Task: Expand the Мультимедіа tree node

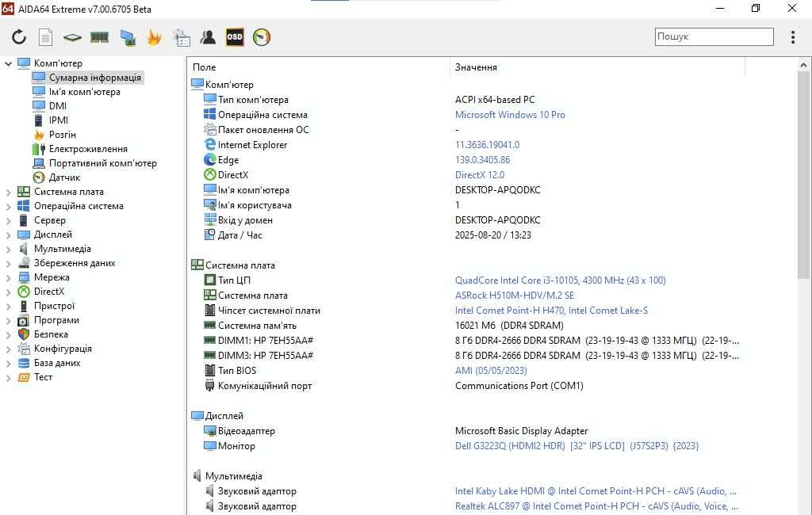Action: [8, 249]
